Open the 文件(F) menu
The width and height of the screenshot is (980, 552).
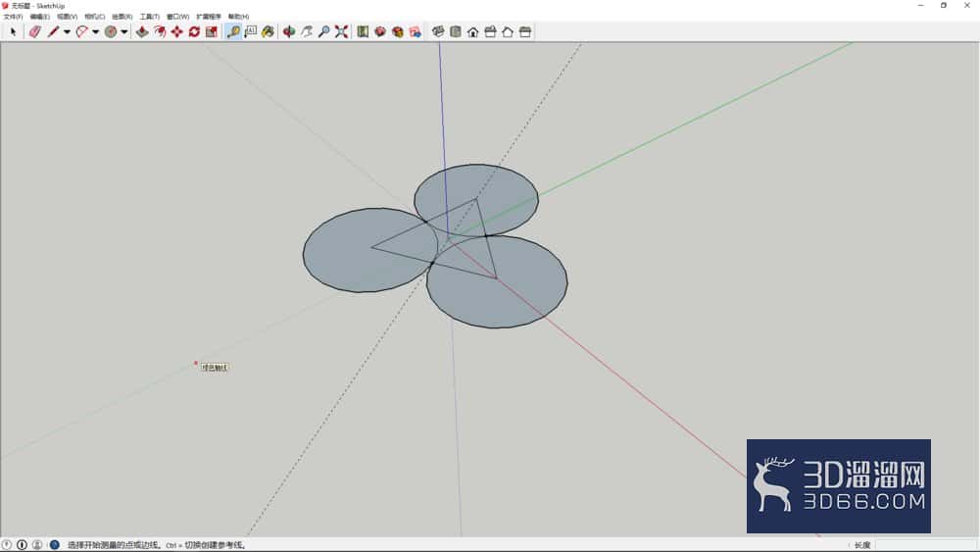[x=13, y=17]
